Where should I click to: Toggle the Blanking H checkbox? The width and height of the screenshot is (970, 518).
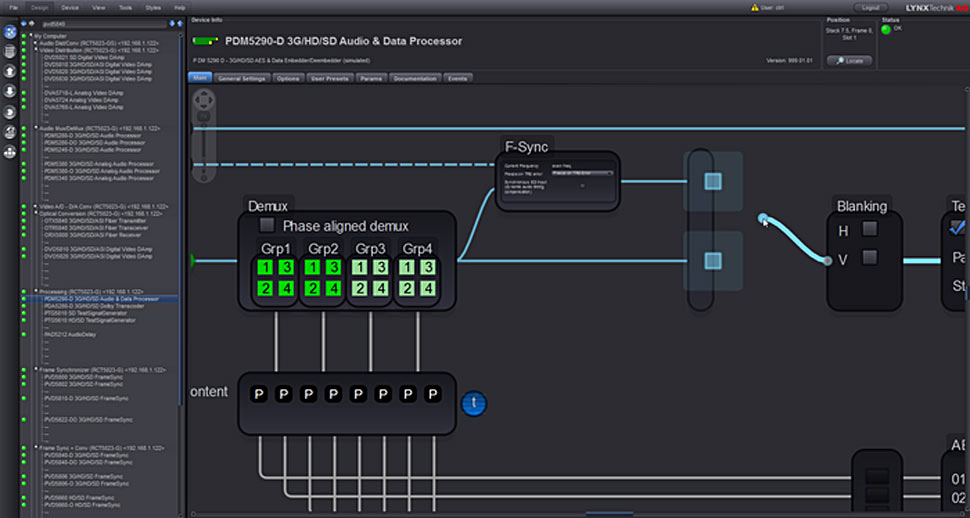click(870, 229)
